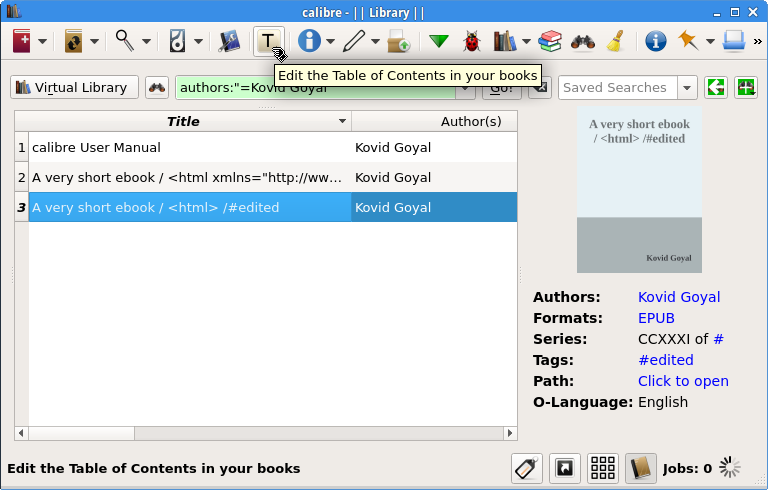
Task: Open the Library icon's dropdown arrow
Action: pyautogui.click(x=527, y=42)
